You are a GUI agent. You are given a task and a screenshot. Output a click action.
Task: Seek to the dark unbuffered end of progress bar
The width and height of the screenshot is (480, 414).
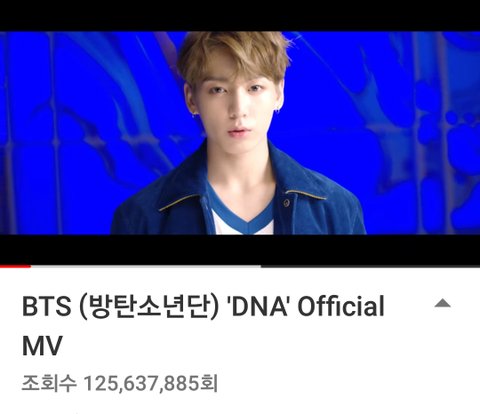[x=370, y=266]
